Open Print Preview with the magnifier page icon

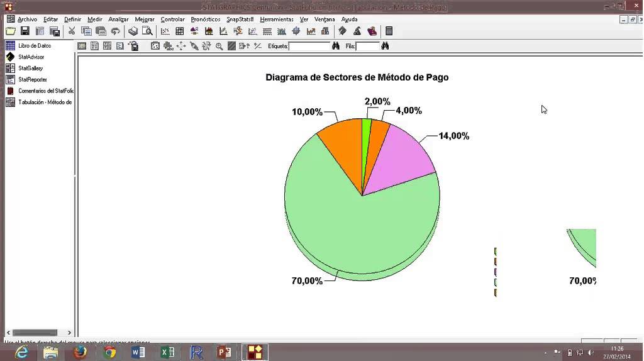click(147, 31)
